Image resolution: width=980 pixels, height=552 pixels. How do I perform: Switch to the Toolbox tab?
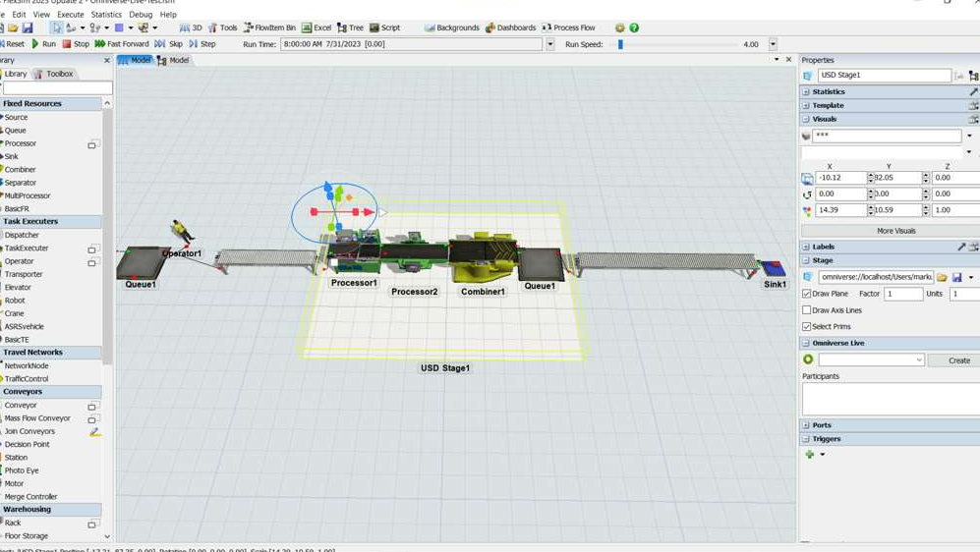[54, 74]
